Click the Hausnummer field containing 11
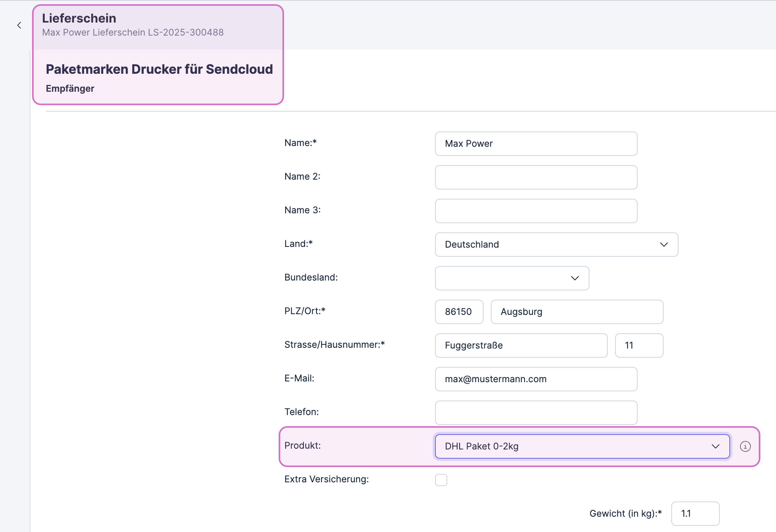 point(639,345)
